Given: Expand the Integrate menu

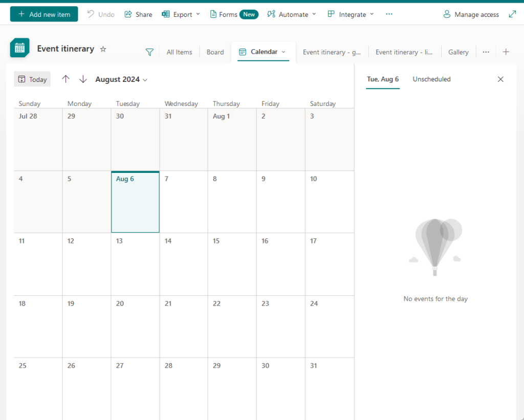Looking at the screenshot, I should tap(351, 14).
